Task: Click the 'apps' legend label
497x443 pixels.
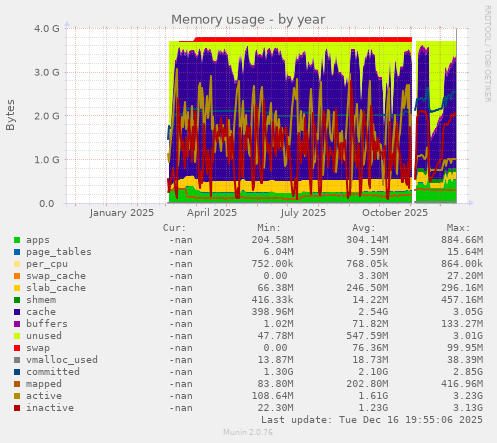Action: (38, 240)
